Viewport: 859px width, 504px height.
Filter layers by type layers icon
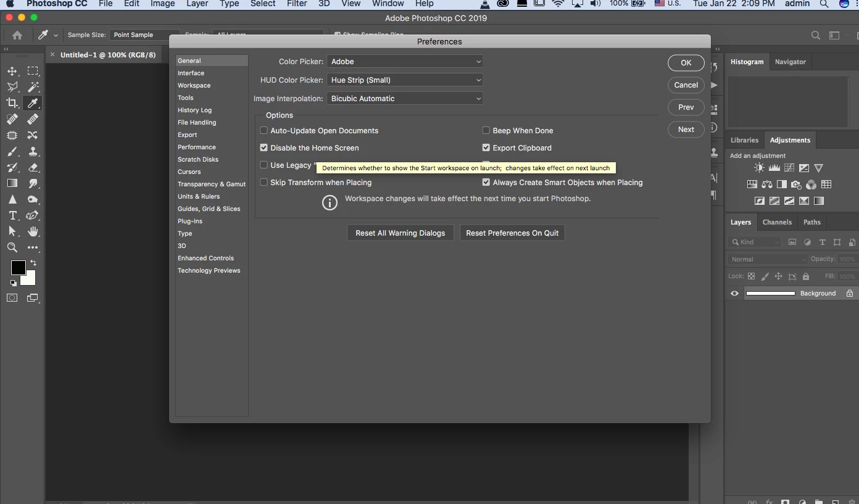coord(822,242)
